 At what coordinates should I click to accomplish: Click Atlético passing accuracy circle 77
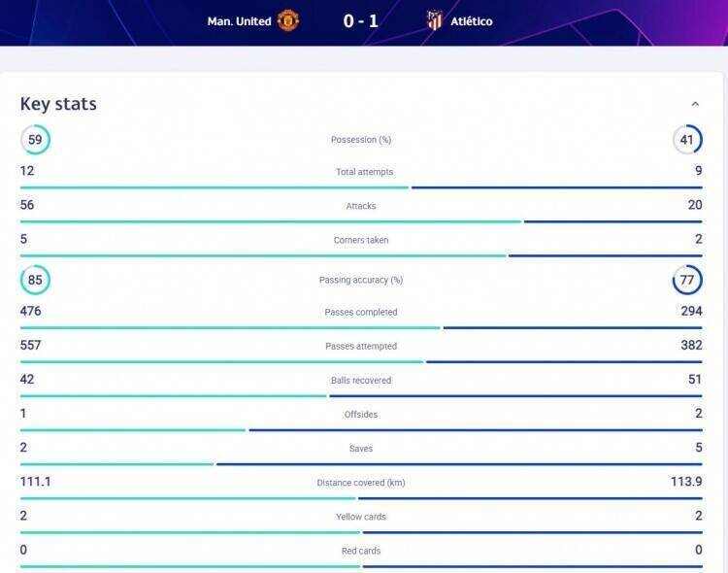pyautogui.click(x=687, y=280)
